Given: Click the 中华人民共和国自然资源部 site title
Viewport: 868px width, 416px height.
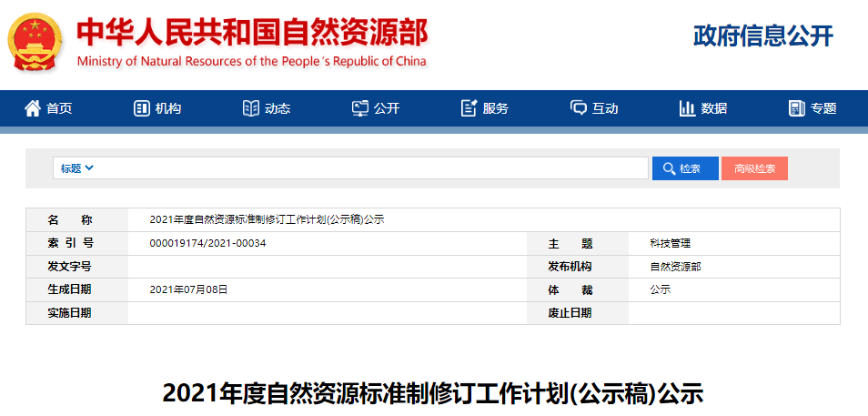Looking at the screenshot, I should point(251,33).
